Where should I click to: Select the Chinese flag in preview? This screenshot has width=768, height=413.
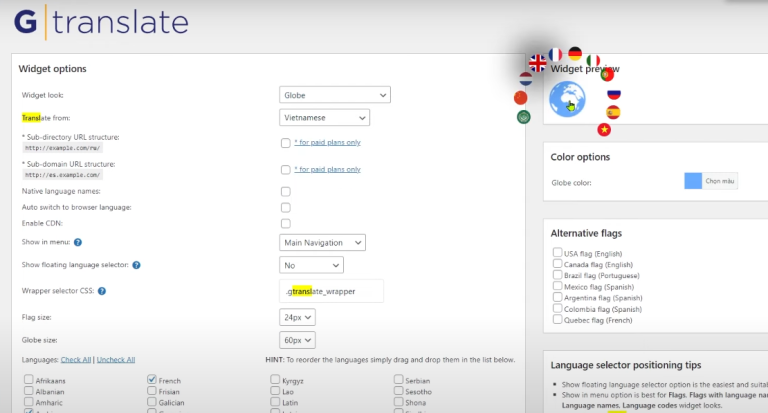(x=521, y=97)
